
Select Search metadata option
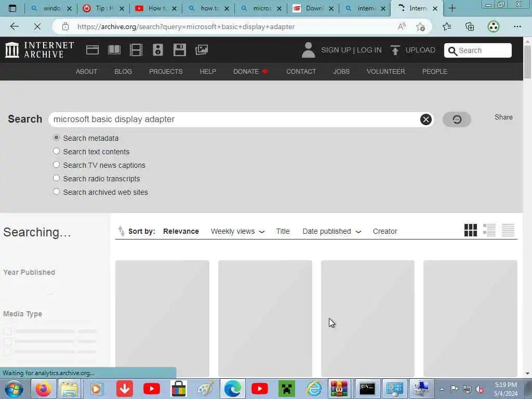[x=56, y=138]
